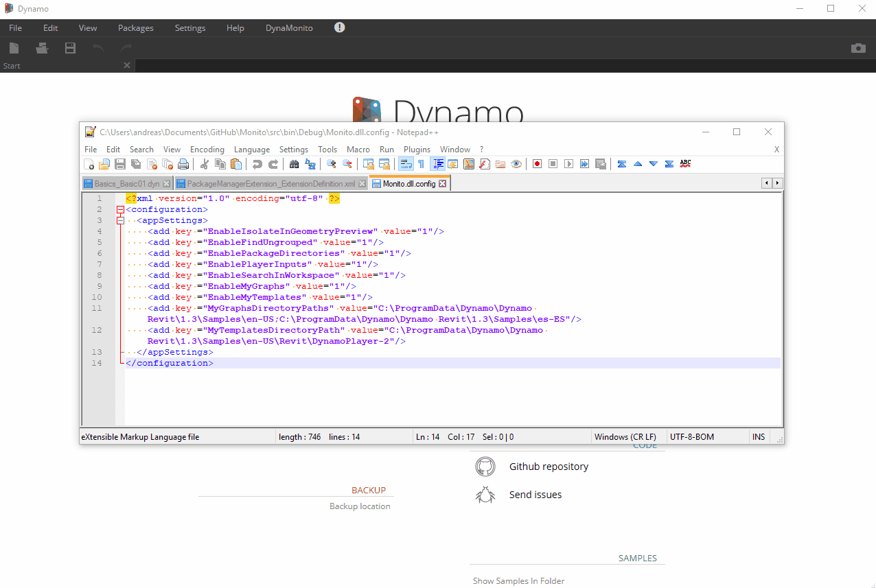Click Windows (CR LF) status bar entry
Screen dimensions: 876x588
coord(625,437)
